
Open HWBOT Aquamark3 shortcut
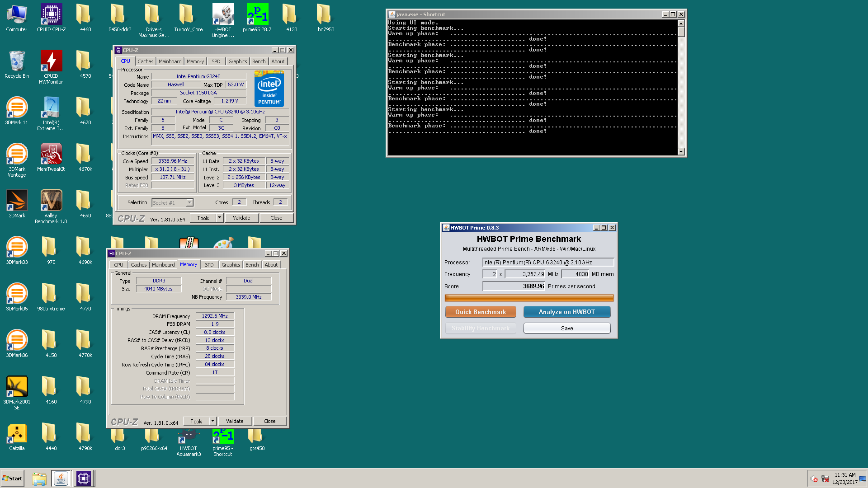189,443
